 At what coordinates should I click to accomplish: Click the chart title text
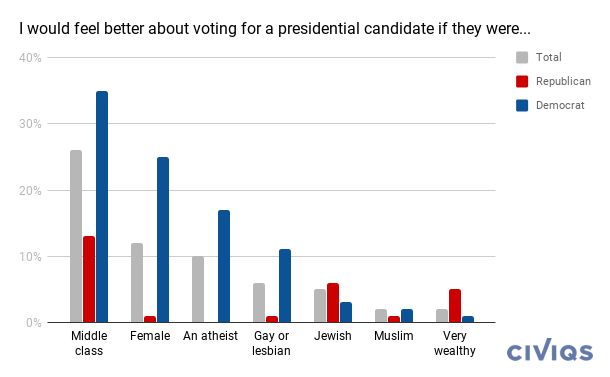[275, 29]
